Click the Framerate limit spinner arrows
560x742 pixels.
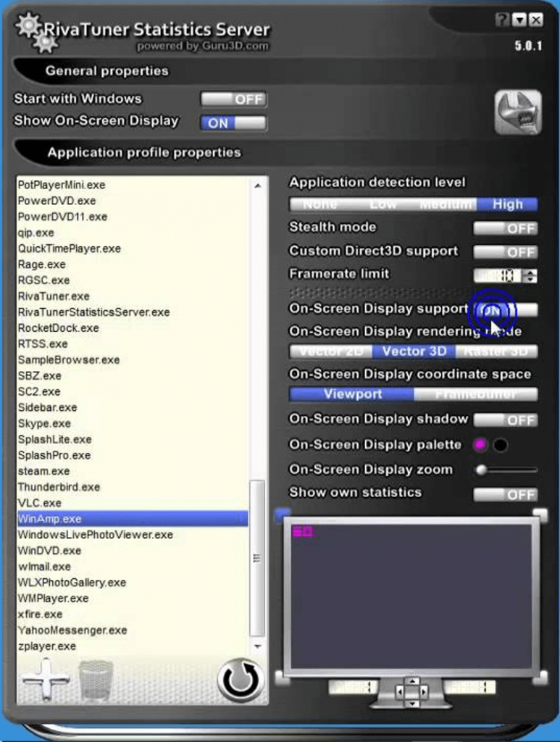coord(531,275)
